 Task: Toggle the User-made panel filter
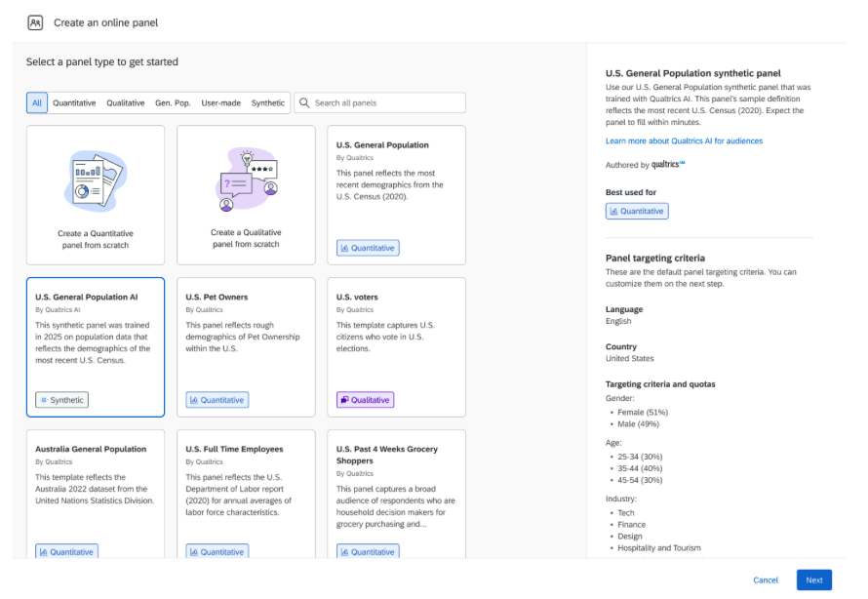pyautogui.click(x=222, y=102)
